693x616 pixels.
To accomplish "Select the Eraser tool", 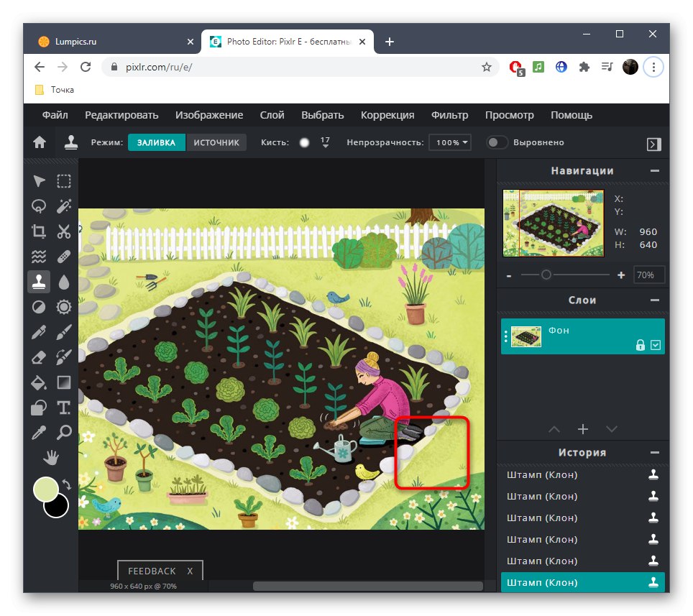I will pos(39,357).
